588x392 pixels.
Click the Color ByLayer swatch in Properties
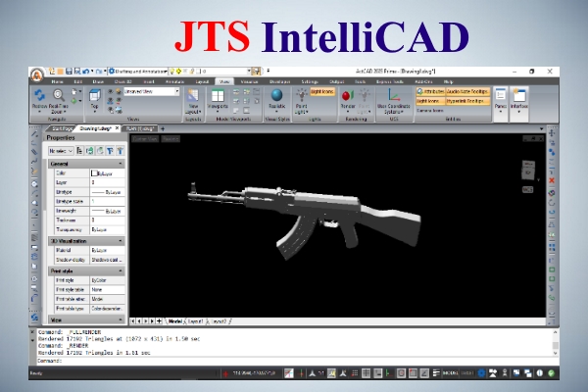point(94,173)
